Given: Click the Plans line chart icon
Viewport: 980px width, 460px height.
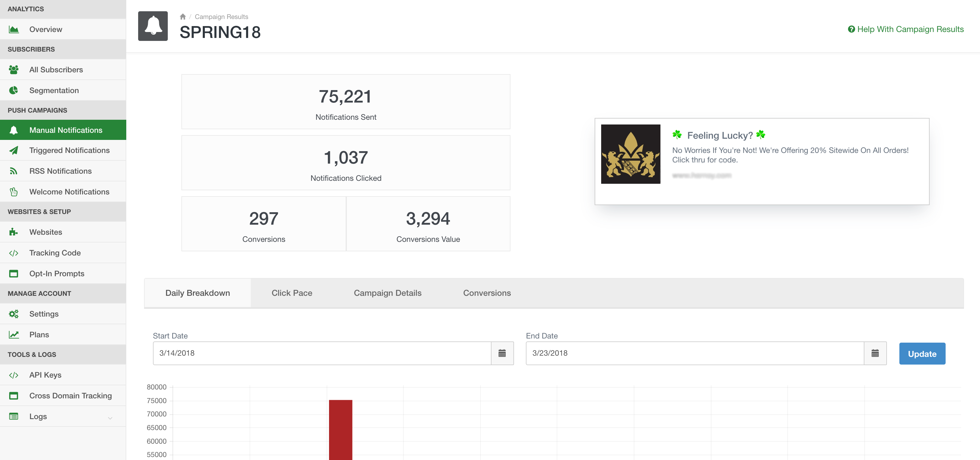Looking at the screenshot, I should point(14,334).
